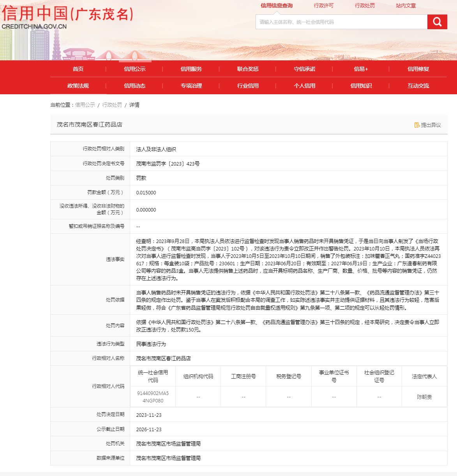This screenshot has width=457, height=476.
Task: Go to 信用服务 in navigation
Action: point(191,69)
